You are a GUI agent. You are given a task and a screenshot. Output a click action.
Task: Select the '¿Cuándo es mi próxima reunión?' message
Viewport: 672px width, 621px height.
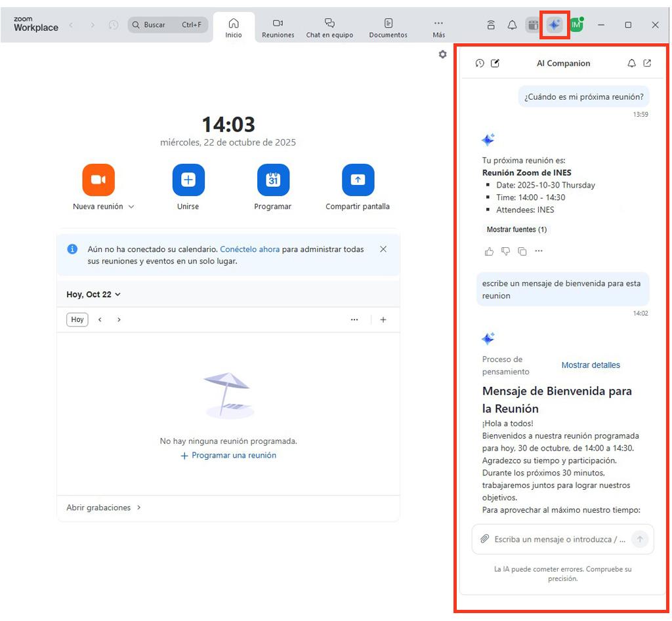click(583, 97)
